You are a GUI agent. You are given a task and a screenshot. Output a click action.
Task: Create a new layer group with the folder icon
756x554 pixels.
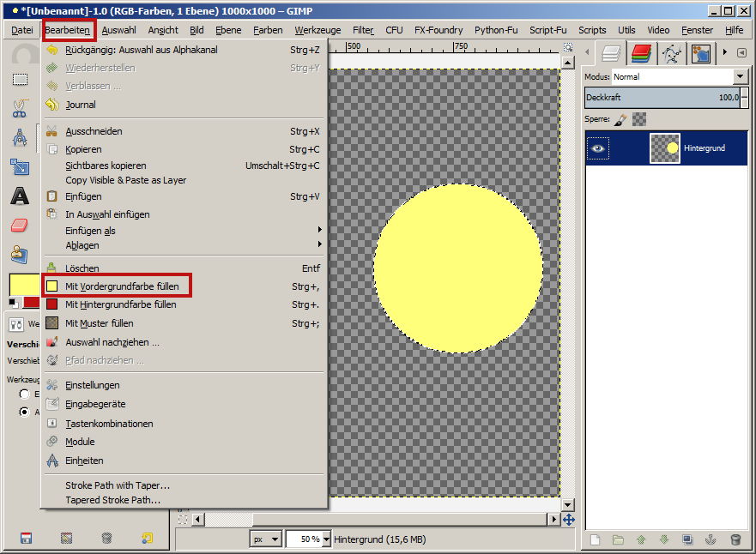[x=618, y=539]
